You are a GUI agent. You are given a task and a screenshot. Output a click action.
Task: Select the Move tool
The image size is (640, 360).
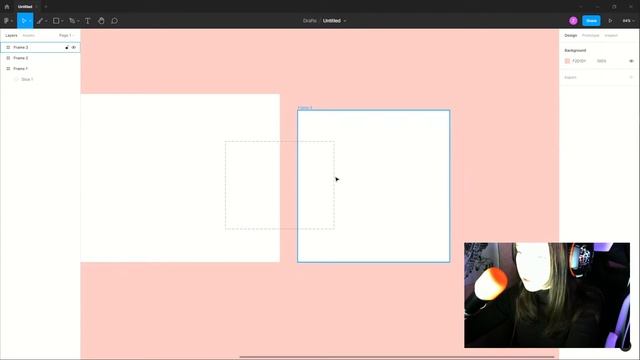click(x=24, y=20)
